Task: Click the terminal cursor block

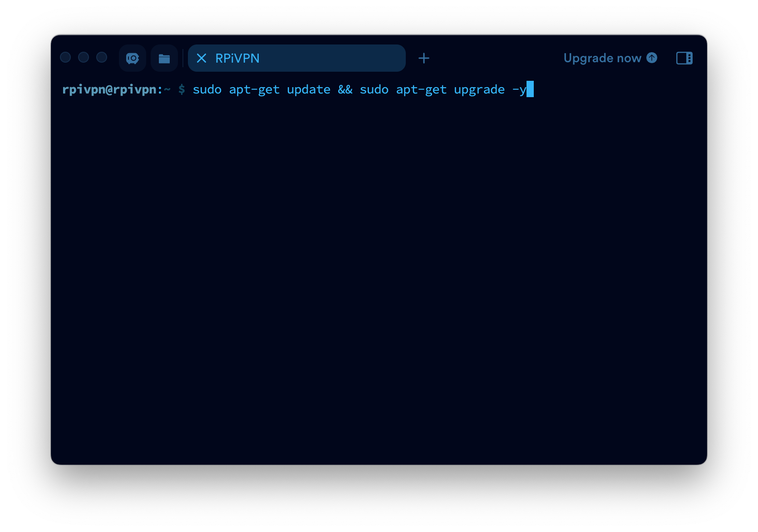Action: pyautogui.click(x=530, y=89)
